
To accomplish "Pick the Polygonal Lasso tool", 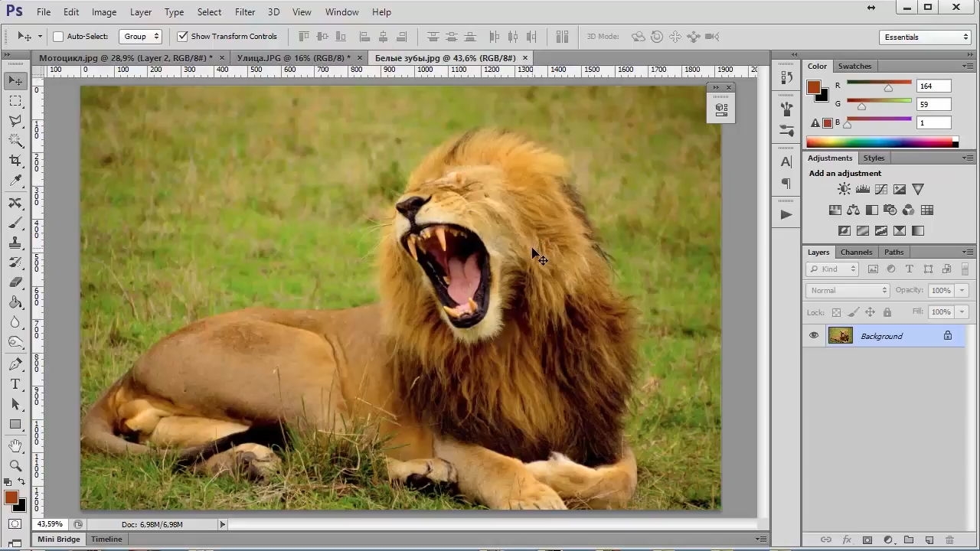I will tap(15, 121).
